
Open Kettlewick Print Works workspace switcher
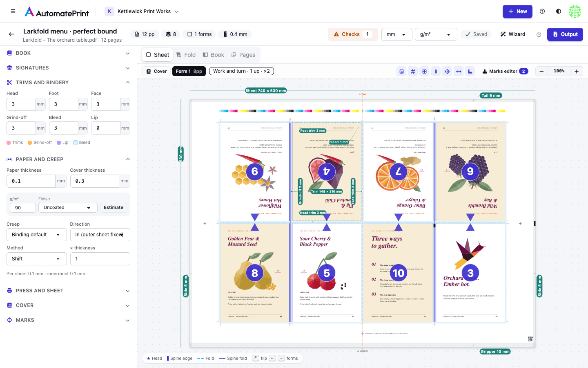tap(142, 11)
